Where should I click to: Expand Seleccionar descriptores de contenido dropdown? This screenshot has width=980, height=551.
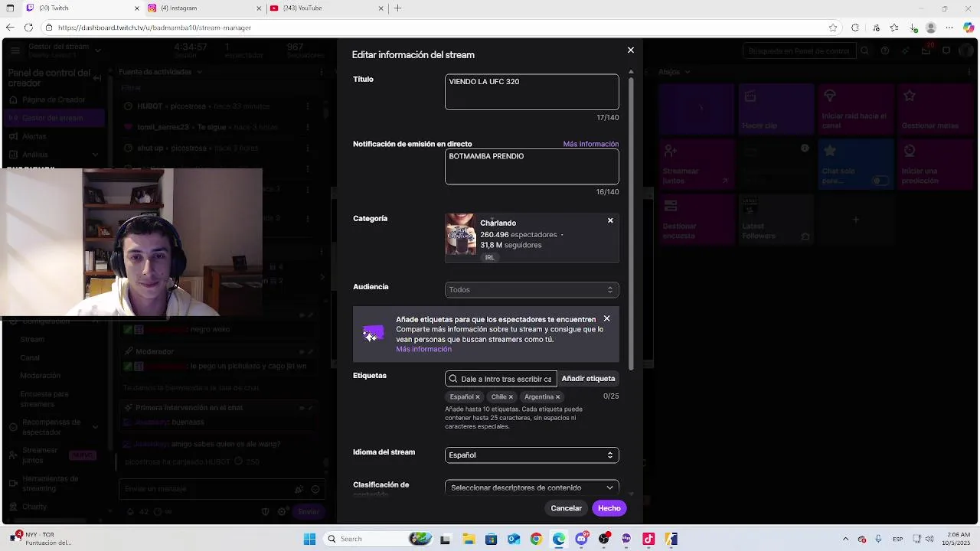[531, 487]
